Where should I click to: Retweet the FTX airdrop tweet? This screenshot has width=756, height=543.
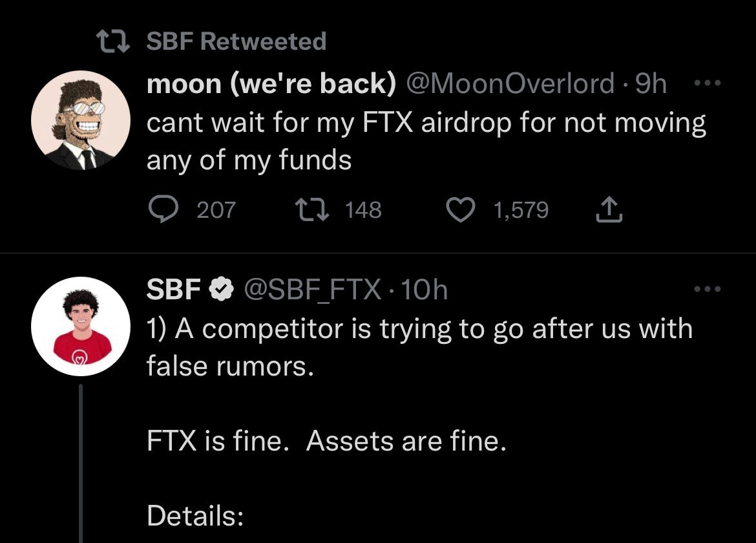(x=313, y=208)
